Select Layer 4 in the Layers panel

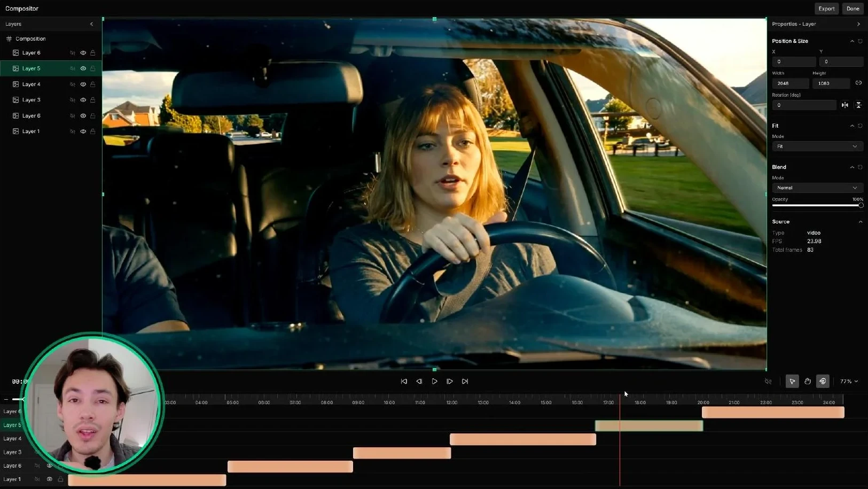[51, 84]
